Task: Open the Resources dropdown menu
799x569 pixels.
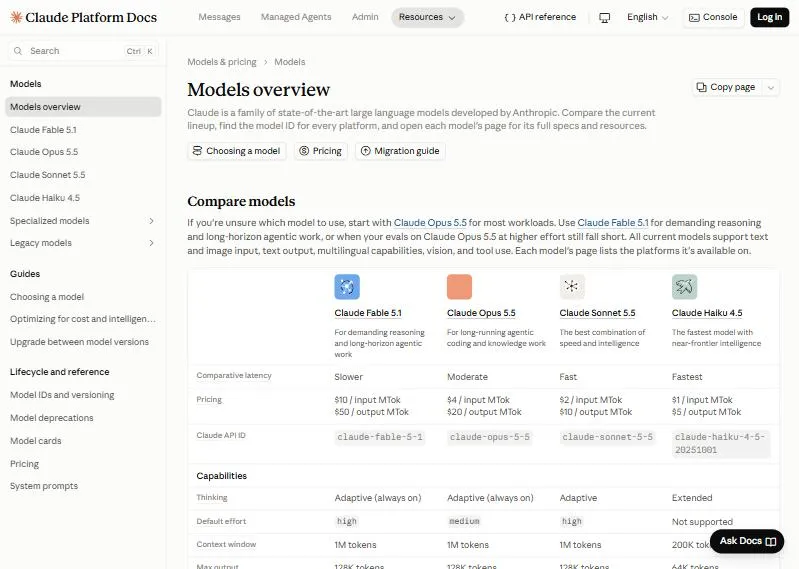Action: point(427,17)
